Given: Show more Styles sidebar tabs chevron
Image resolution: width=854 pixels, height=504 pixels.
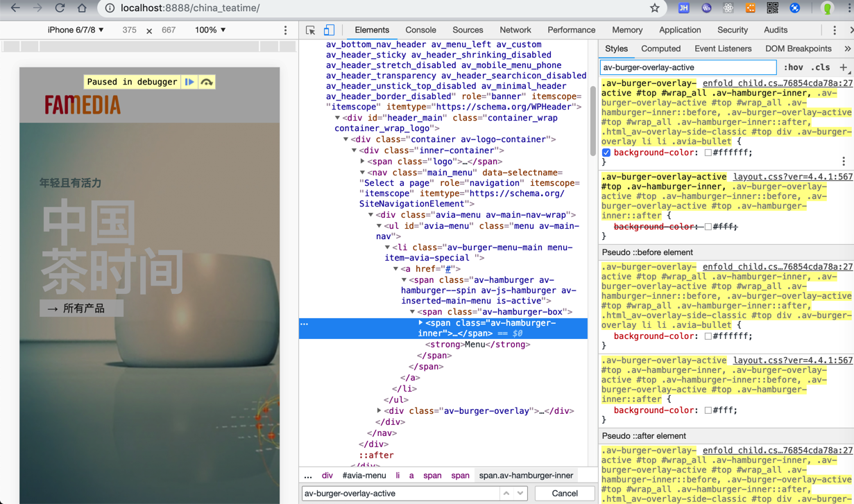Looking at the screenshot, I should [847, 49].
